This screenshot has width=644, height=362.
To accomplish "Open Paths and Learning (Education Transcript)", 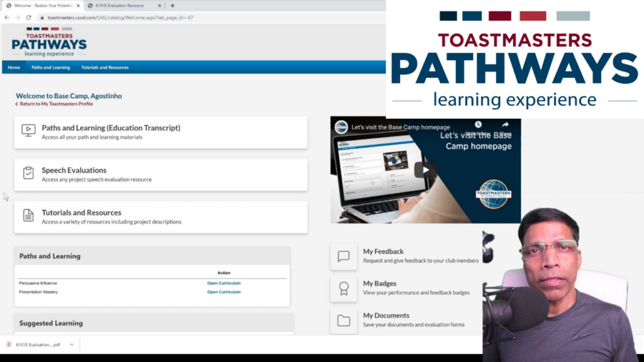I will [161, 132].
